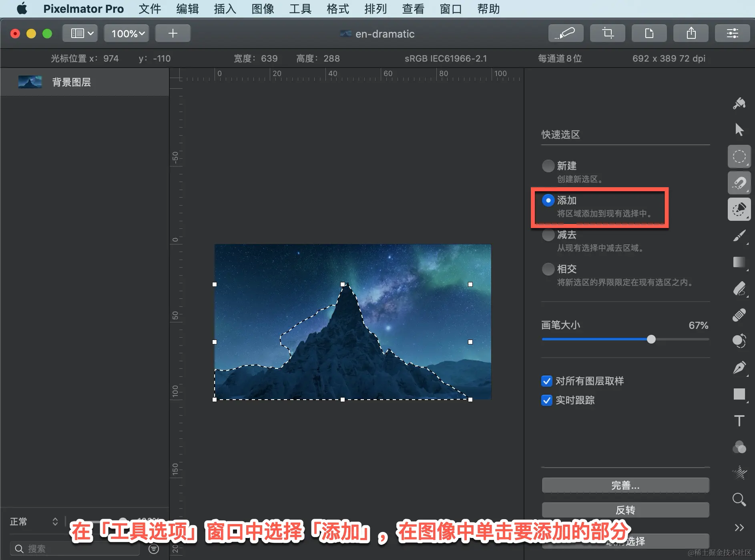Image resolution: width=755 pixels, height=560 pixels.
Task: Open the 文件 menu
Action: point(150,8)
